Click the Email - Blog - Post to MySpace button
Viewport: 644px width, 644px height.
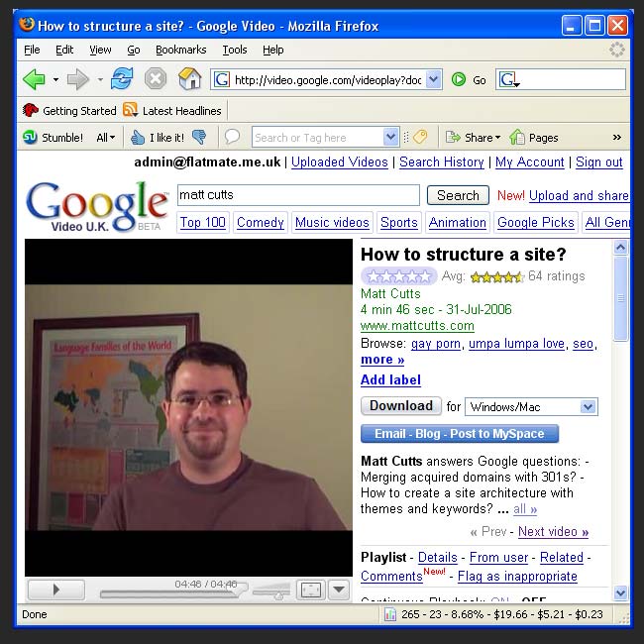(x=459, y=434)
